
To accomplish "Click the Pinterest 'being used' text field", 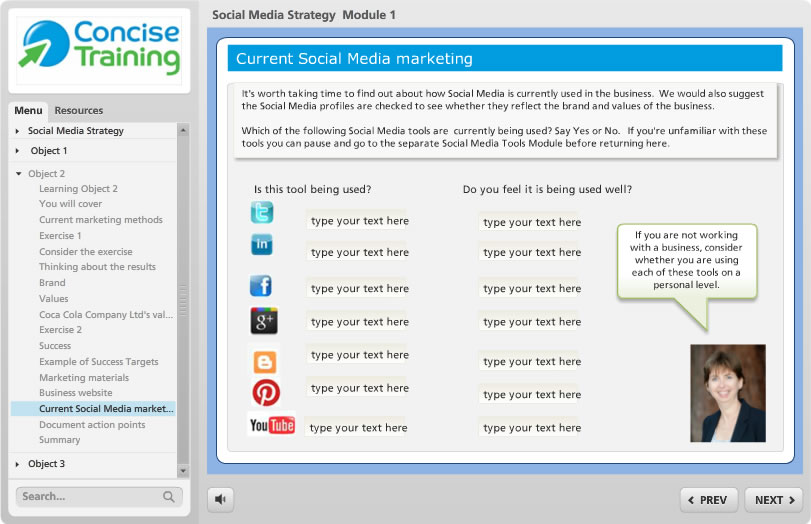I will click(357, 388).
